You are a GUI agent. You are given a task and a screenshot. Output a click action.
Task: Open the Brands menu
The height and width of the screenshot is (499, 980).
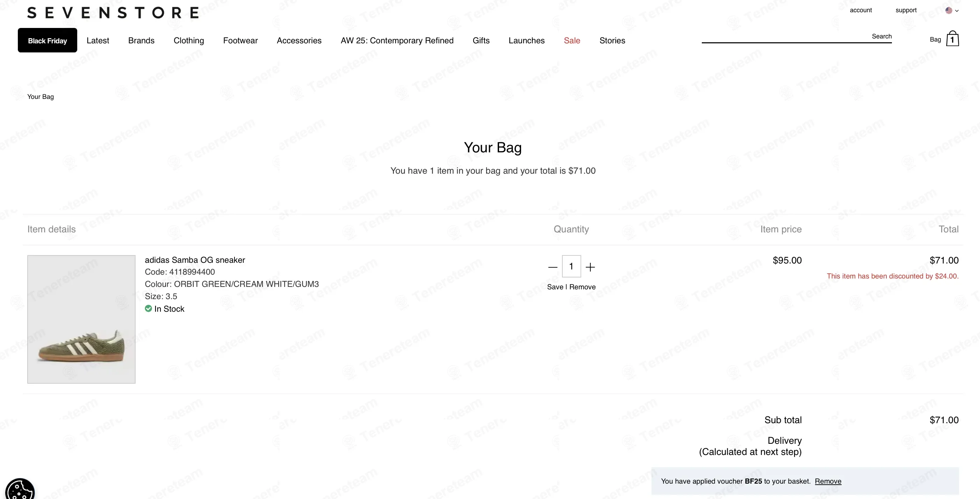[x=141, y=40]
